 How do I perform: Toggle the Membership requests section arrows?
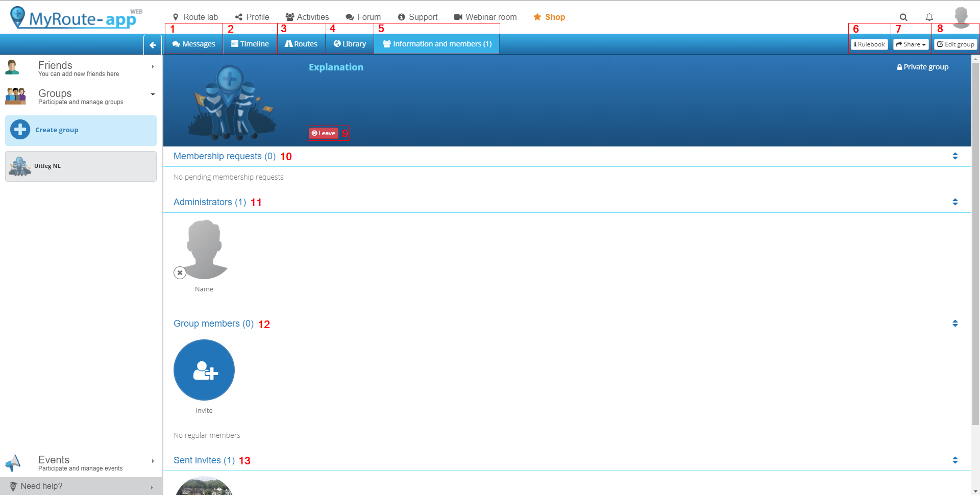(x=955, y=156)
